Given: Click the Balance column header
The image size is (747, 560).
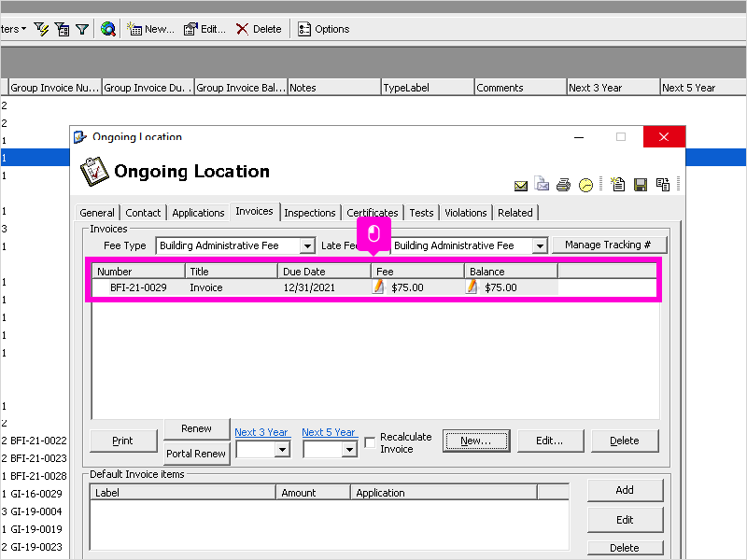Looking at the screenshot, I should click(x=511, y=272).
